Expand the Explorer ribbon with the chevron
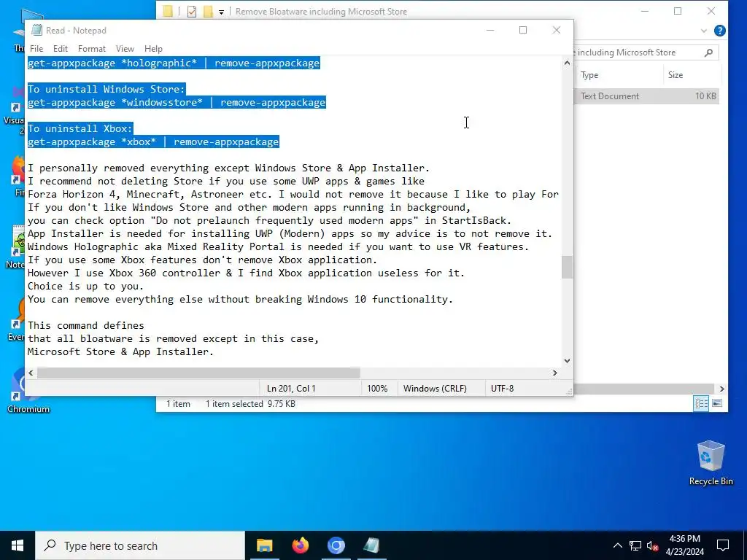Screen dimensions: 747x560 [x=704, y=31]
